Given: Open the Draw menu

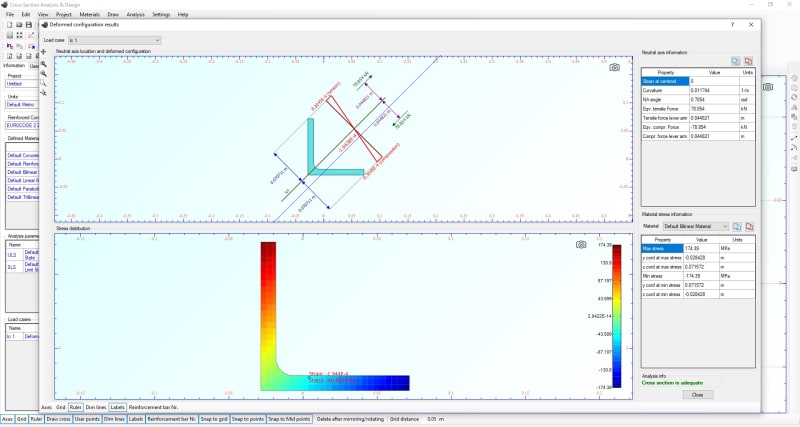Looking at the screenshot, I should 113,14.
